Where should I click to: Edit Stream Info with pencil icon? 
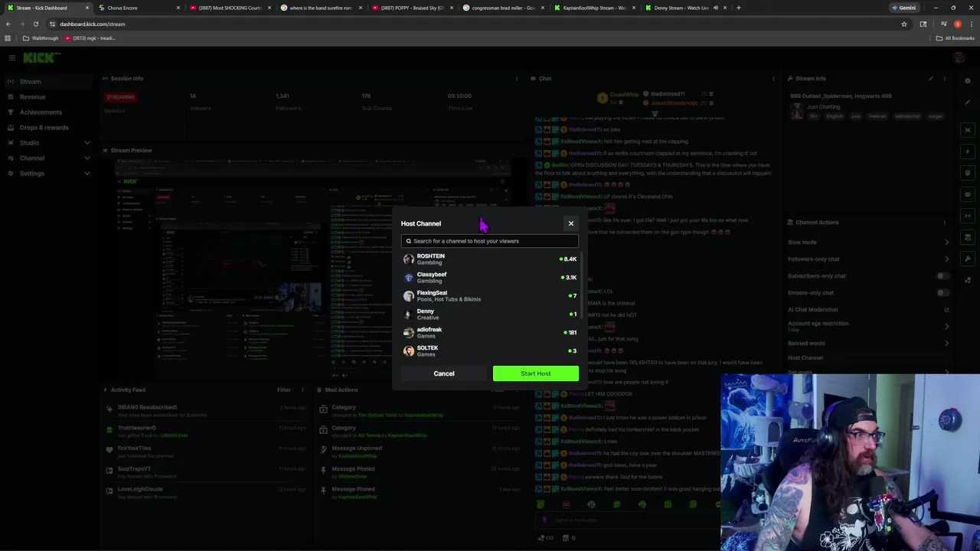click(x=931, y=78)
